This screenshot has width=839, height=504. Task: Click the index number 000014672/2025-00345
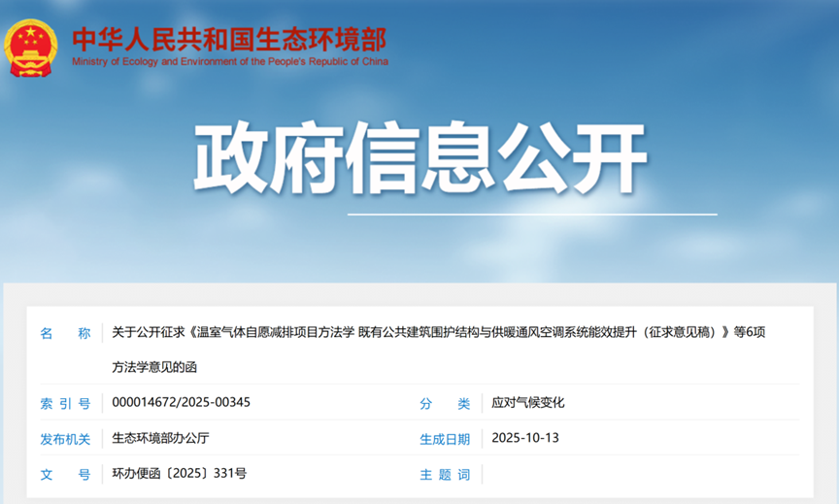coord(182,402)
